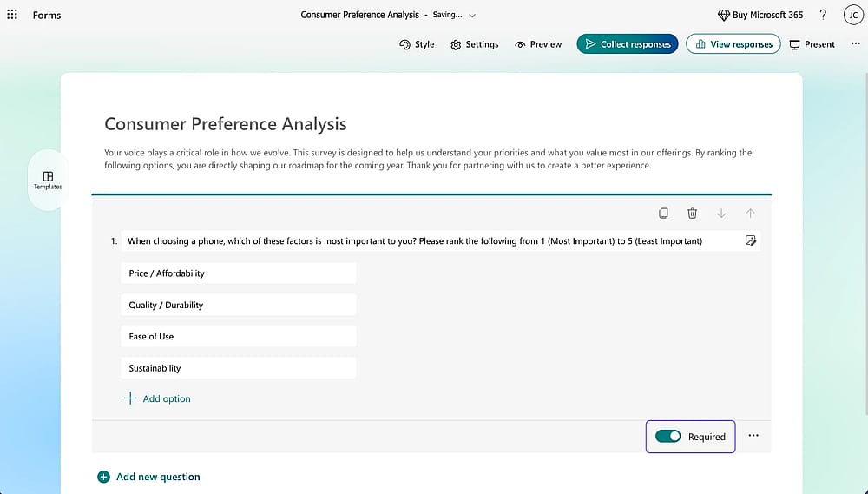
Task: Start Present mode
Action: click(x=812, y=44)
